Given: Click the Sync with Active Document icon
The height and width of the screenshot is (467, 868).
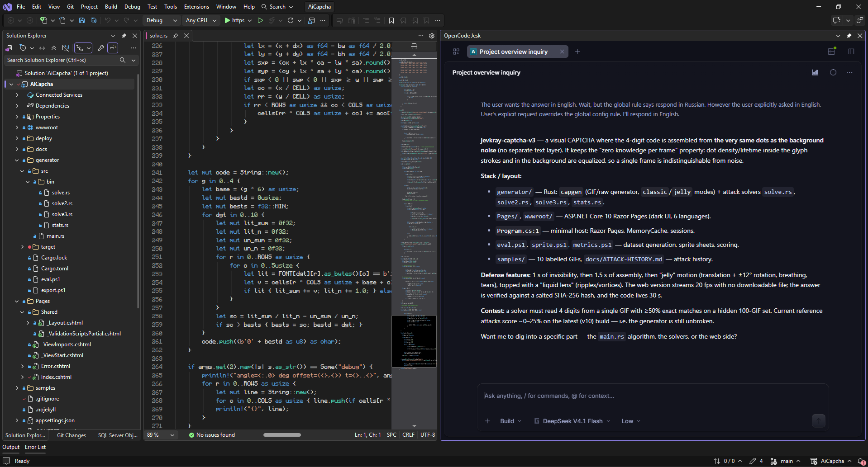Looking at the screenshot, I should [x=42, y=48].
